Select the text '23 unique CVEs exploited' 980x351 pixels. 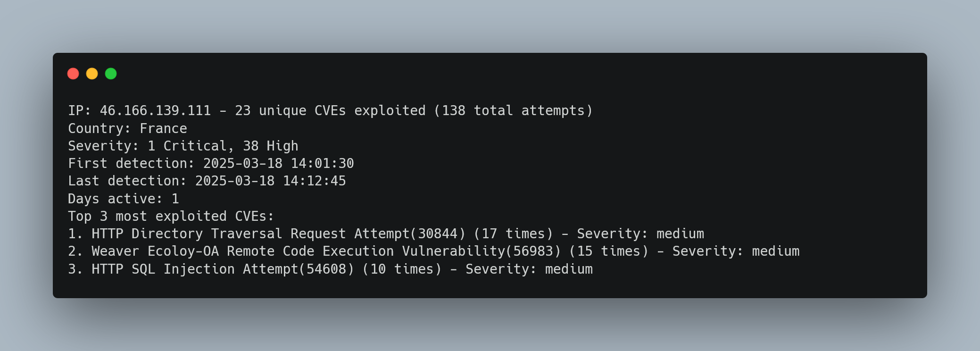point(330,110)
